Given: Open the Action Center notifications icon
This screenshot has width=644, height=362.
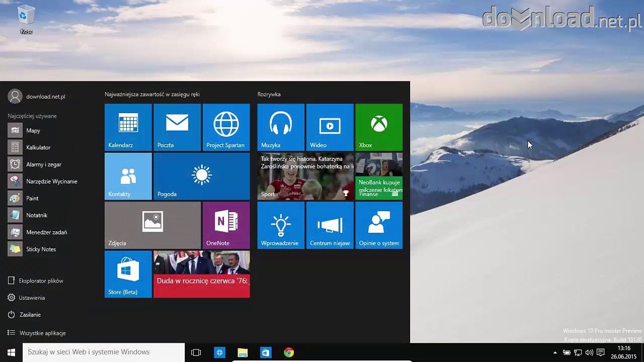Looking at the screenshot, I should [601, 352].
